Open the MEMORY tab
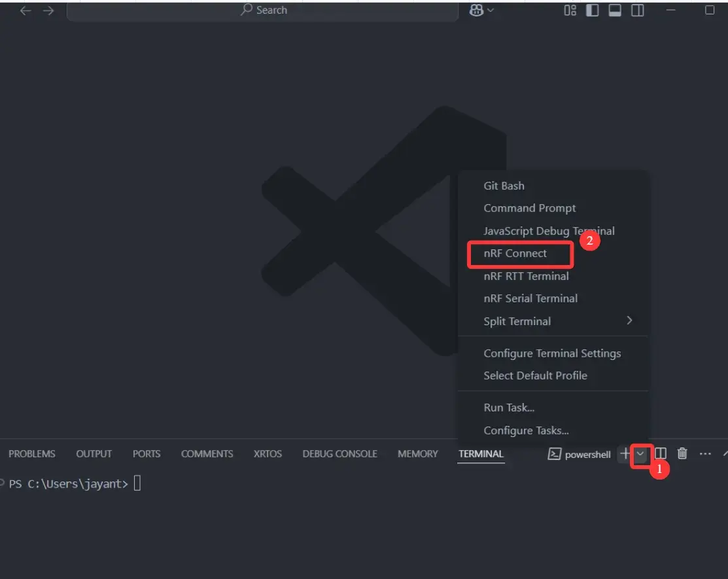Viewport: 728px width, 579px height. [417, 453]
